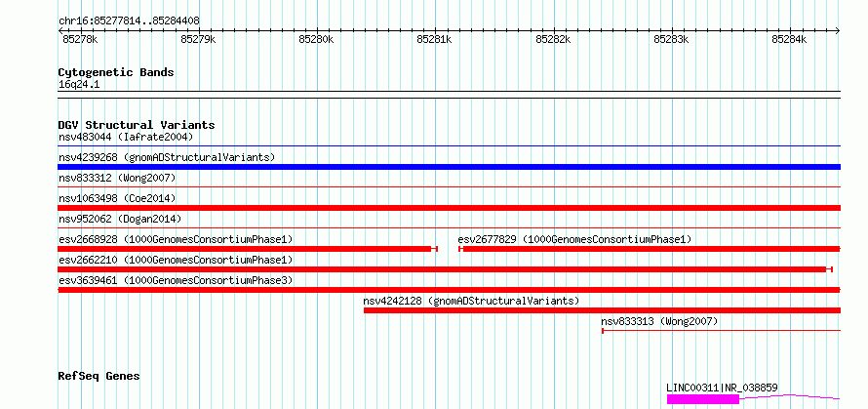Image resolution: width=868 pixels, height=409 pixels.
Task: Click the 85278k ruler tick label
Action: (80, 39)
